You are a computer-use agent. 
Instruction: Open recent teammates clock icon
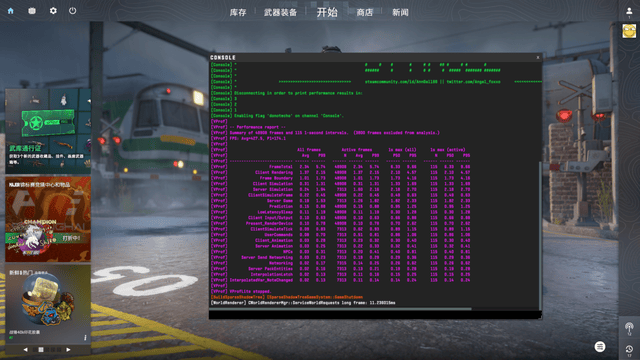click(629, 349)
